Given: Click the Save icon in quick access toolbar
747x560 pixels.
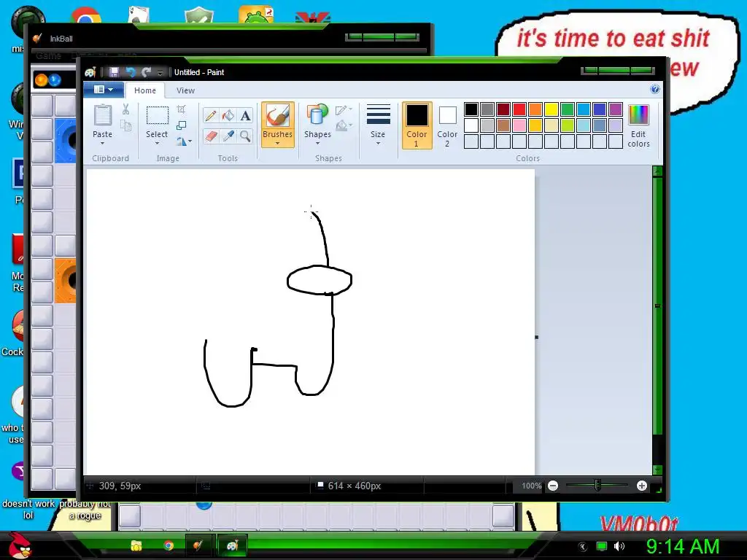Looking at the screenshot, I should click(x=114, y=72).
